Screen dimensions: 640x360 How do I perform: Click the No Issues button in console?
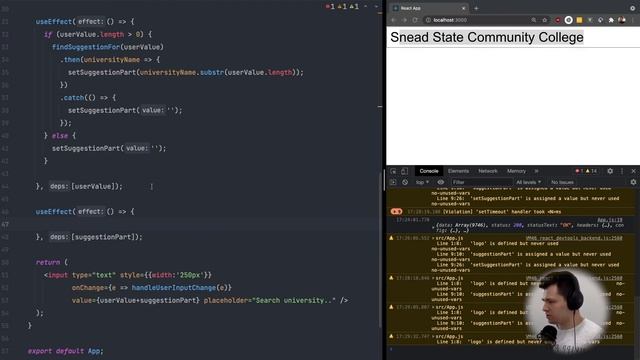point(562,182)
